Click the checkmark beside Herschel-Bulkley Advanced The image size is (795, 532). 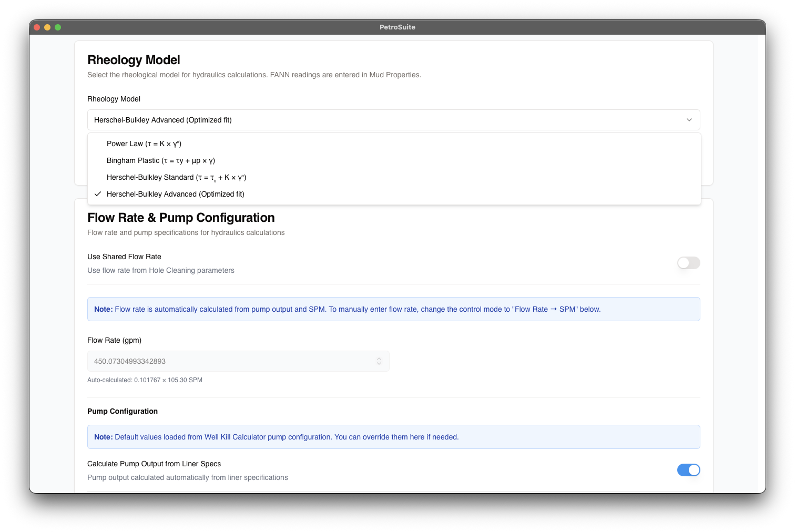98,194
